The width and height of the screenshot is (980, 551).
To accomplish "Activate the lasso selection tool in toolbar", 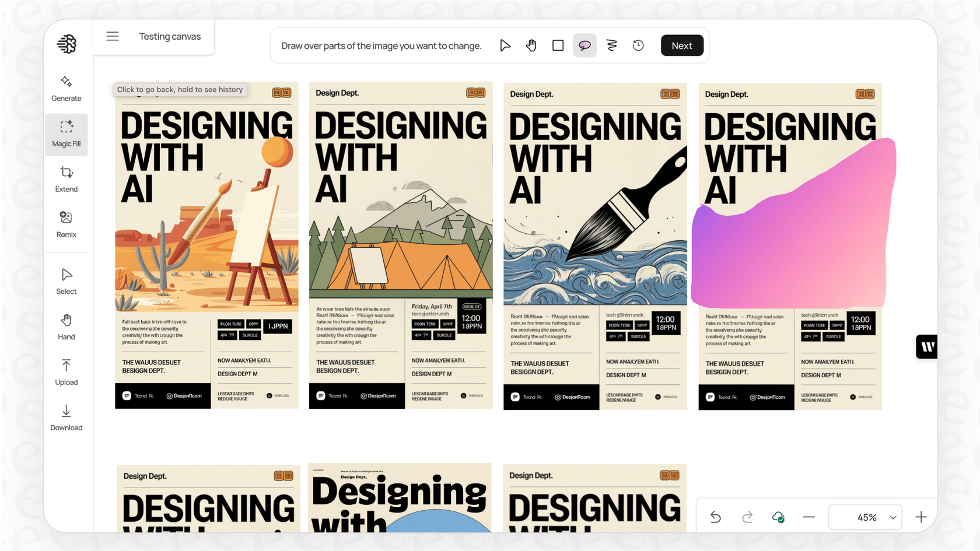I will point(584,45).
